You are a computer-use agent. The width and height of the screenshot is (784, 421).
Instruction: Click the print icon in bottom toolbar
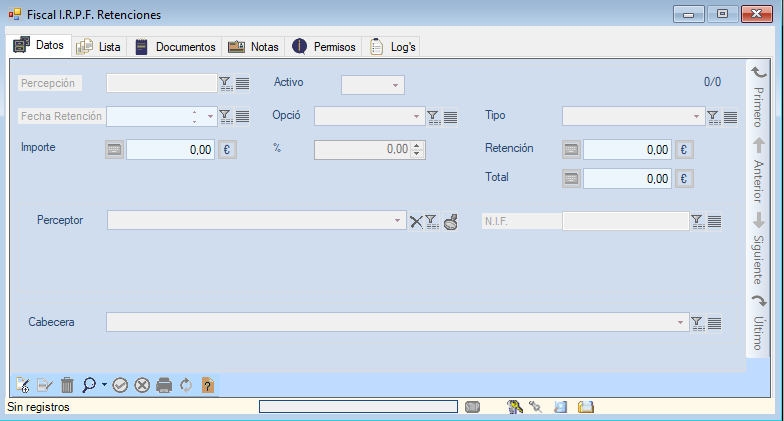[x=164, y=385]
